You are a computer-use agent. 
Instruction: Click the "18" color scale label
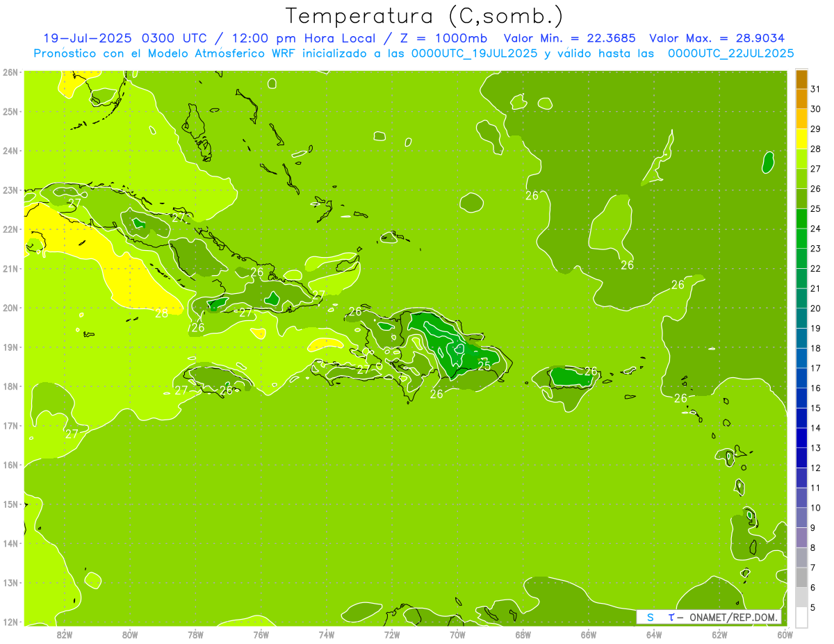pyautogui.click(x=816, y=348)
